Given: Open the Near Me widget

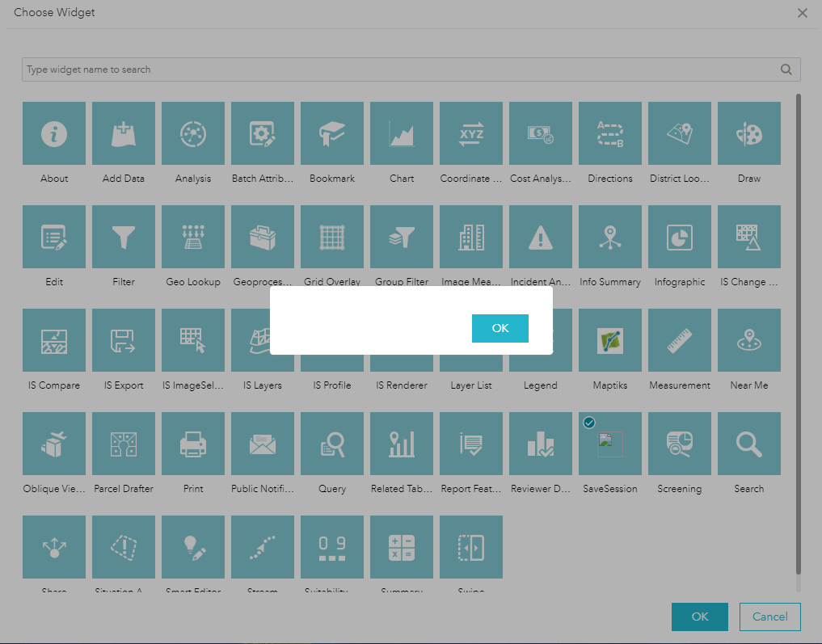Looking at the screenshot, I should 748,340.
